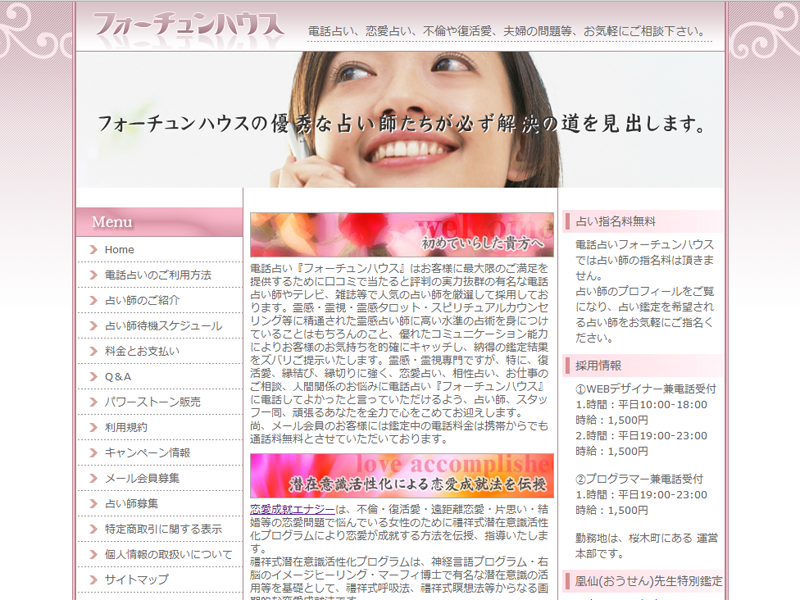Screen dimensions: 800x600
Task: Select 料金とお支払い menu entry
Action: coord(142,351)
